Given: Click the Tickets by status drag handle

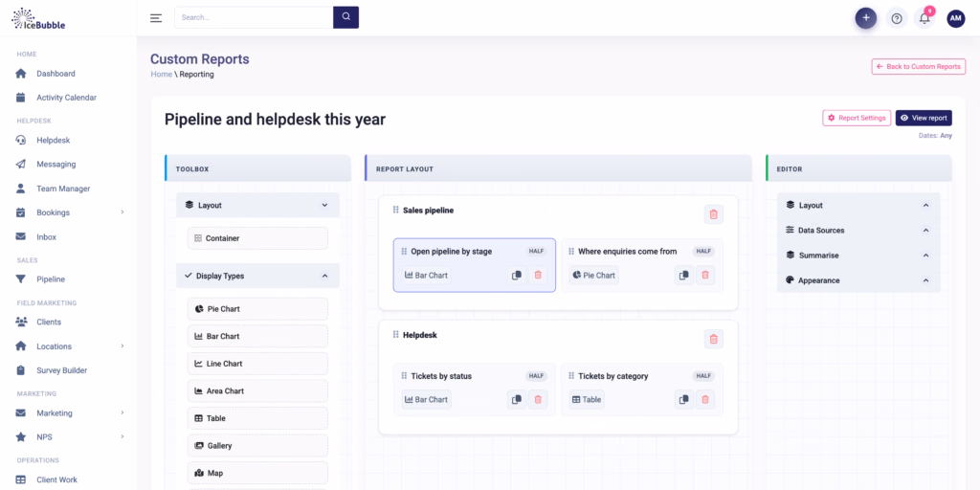Looking at the screenshot, I should tap(404, 376).
